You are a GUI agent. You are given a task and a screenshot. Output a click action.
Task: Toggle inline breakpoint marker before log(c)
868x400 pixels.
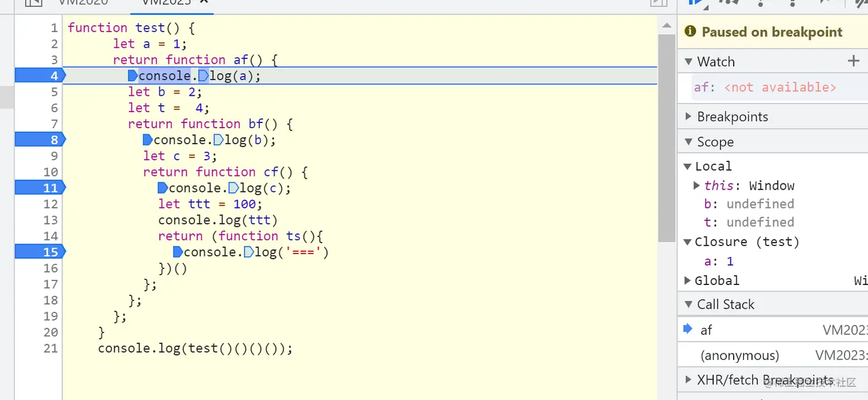pos(233,188)
